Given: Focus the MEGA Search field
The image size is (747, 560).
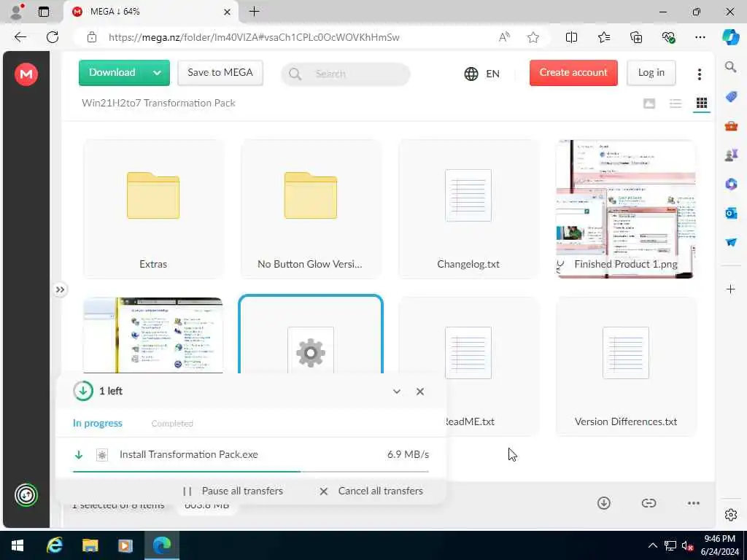Looking at the screenshot, I should tap(345, 74).
